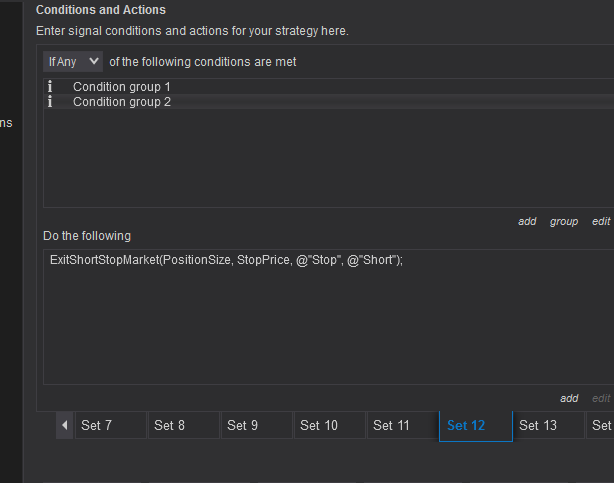Switch to the Set 8 tab

183,425
